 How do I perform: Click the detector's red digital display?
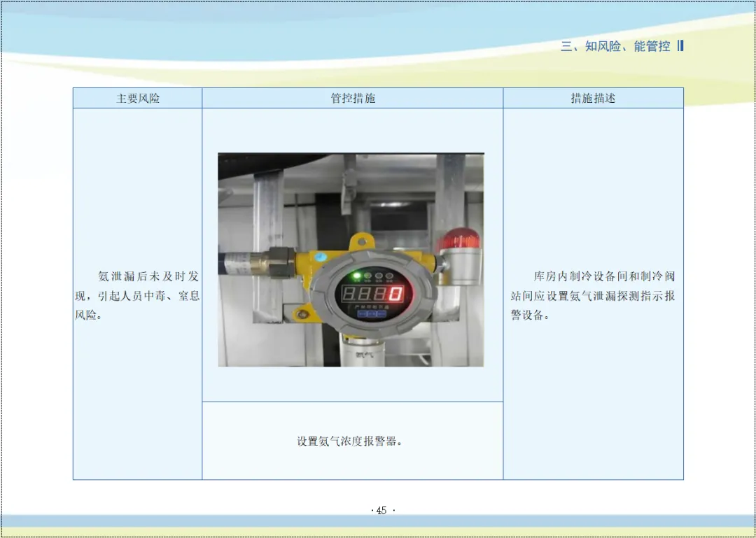click(x=372, y=294)
